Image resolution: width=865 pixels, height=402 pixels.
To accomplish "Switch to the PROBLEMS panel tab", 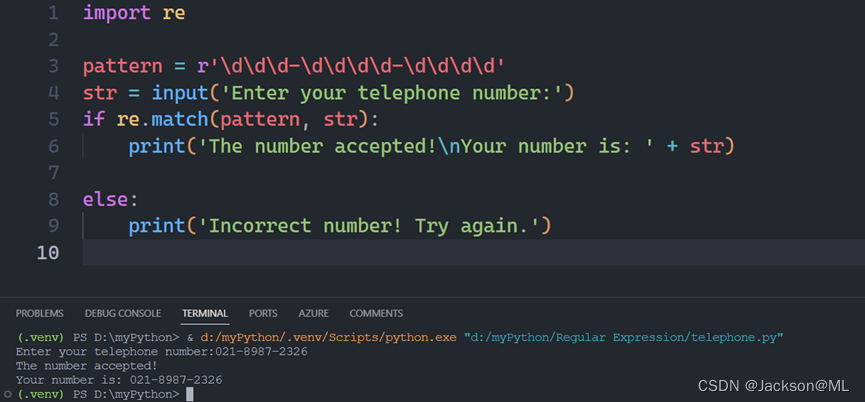I will (40, 313).
